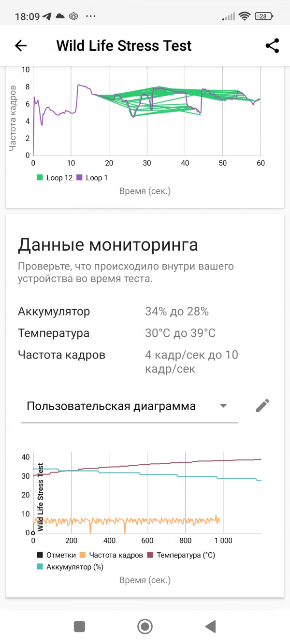Image resolution: width=290 pixels, height=644 pixels.
Task: Tap the Android home circle button
Action: coord(145,627)
